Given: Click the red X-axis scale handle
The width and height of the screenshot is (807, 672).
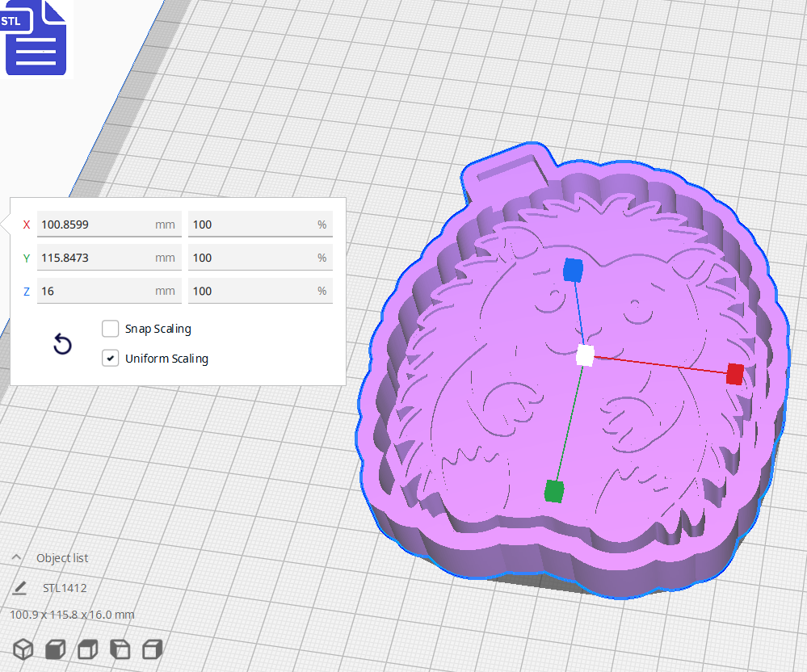Looking at the screenshot, I should click(733, 373).
